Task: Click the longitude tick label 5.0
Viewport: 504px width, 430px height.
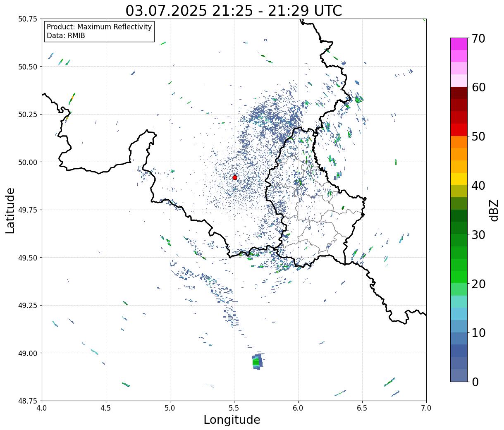Action: point(170,408)
